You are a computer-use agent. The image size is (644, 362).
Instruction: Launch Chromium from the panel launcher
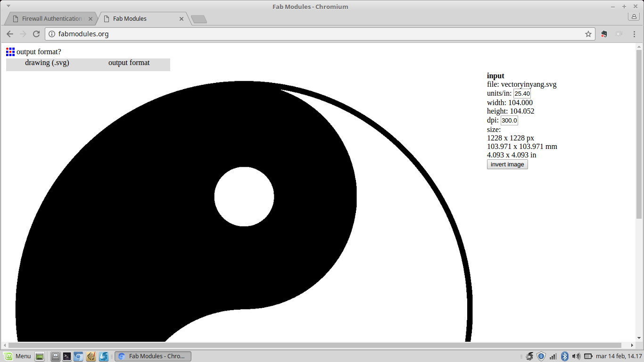79,356
